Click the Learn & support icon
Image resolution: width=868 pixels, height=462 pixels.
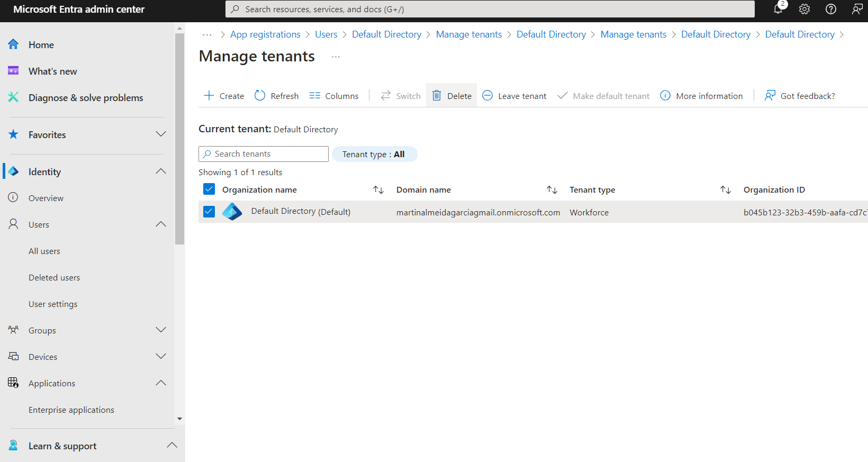pos(13,446)
